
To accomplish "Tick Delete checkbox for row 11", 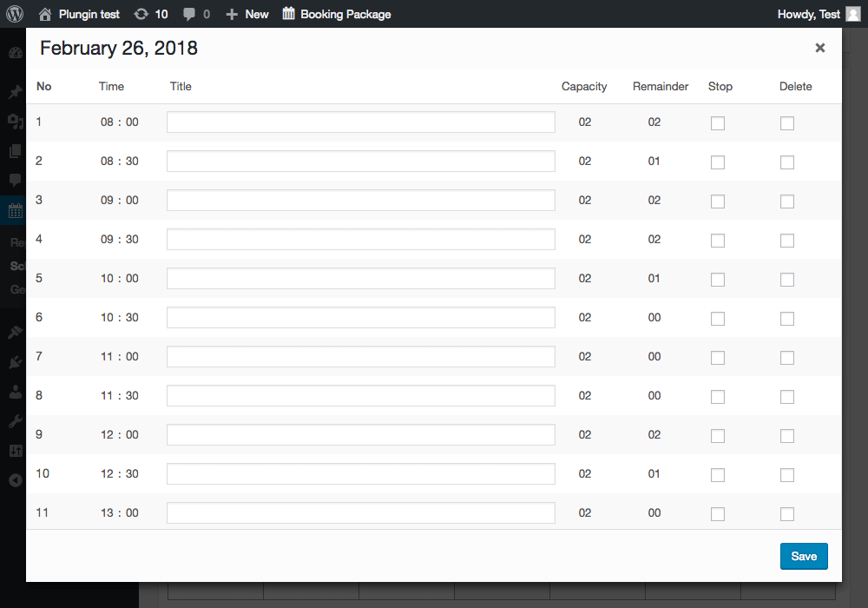I will click(787, 514).
